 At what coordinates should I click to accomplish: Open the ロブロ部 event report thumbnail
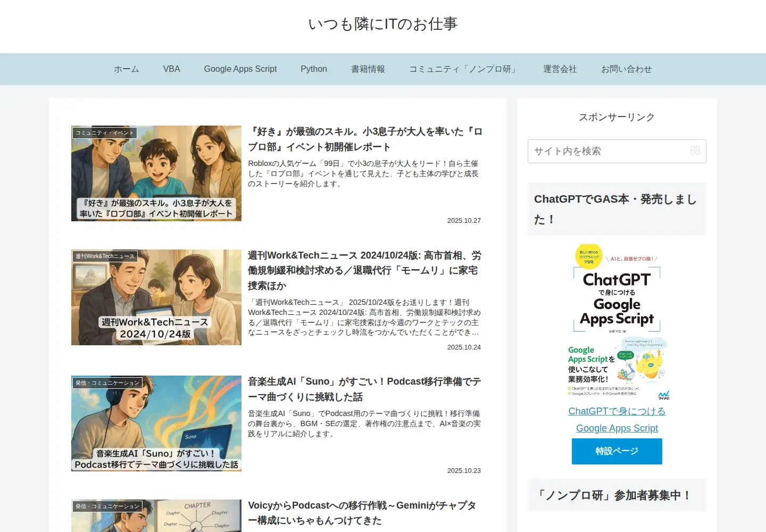coord(156,173)
